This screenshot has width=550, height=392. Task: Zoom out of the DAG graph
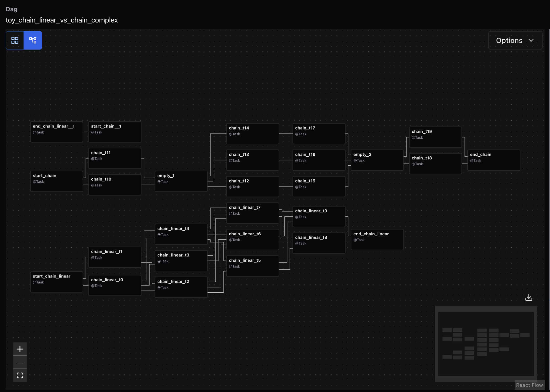(x=20, y=362)
